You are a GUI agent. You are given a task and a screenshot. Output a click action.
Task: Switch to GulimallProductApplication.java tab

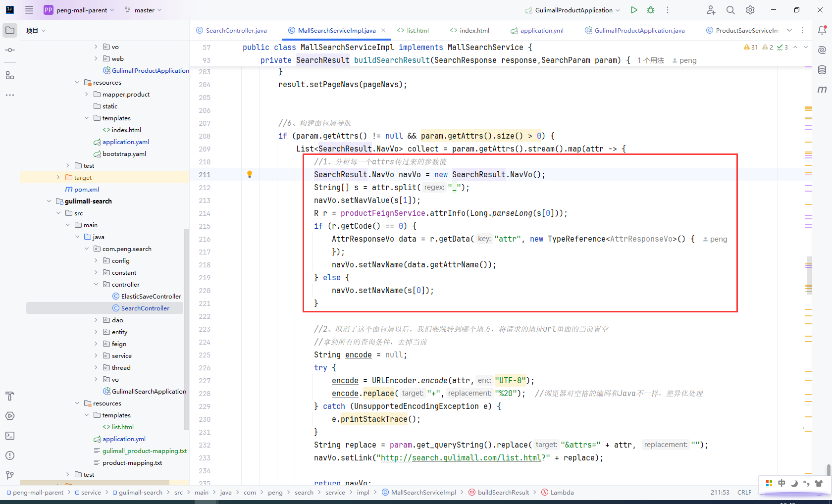(x=635, y=30)
